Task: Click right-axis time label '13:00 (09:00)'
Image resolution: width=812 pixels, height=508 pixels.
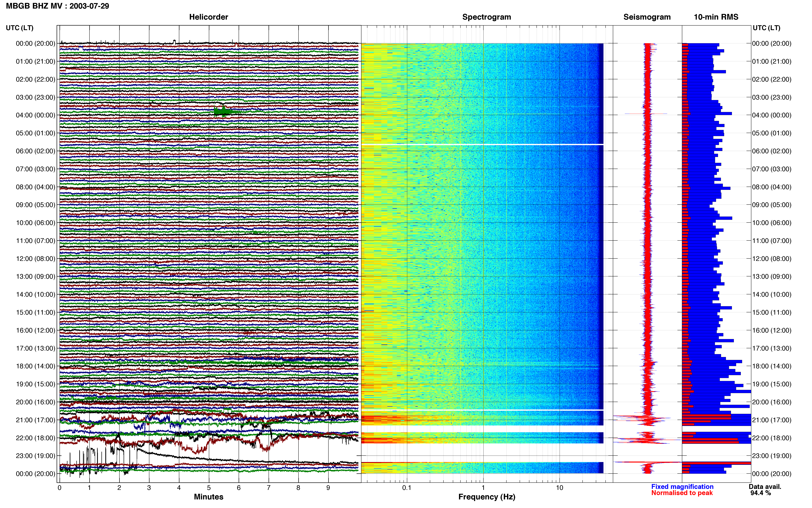Action: (x=772, y=277)
